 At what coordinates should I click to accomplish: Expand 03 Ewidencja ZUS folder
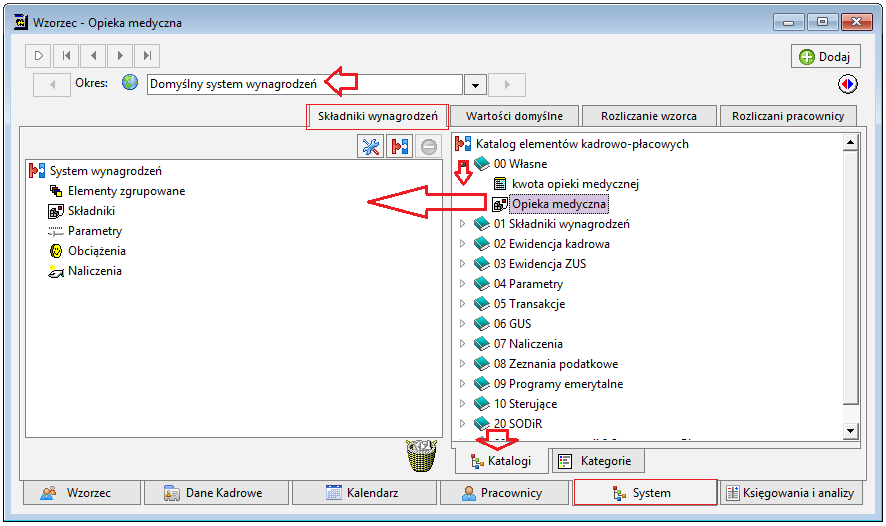(x=462, y=264)
